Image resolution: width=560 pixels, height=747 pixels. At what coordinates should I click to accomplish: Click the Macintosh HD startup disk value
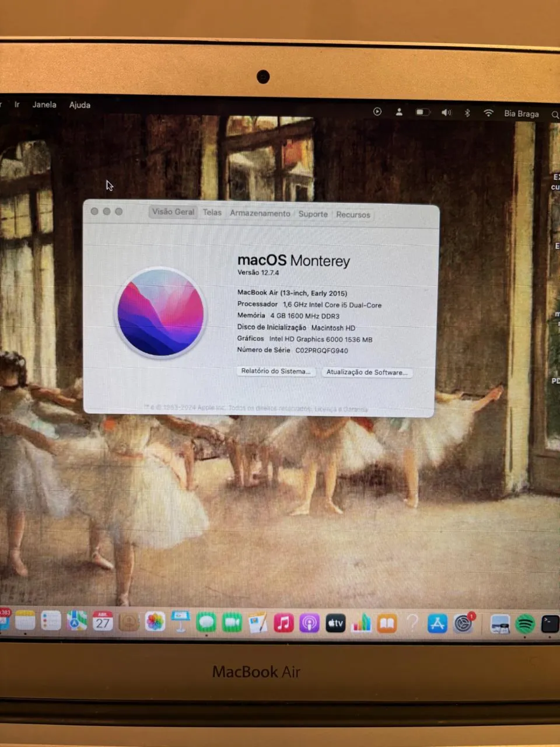pos(333,327)
